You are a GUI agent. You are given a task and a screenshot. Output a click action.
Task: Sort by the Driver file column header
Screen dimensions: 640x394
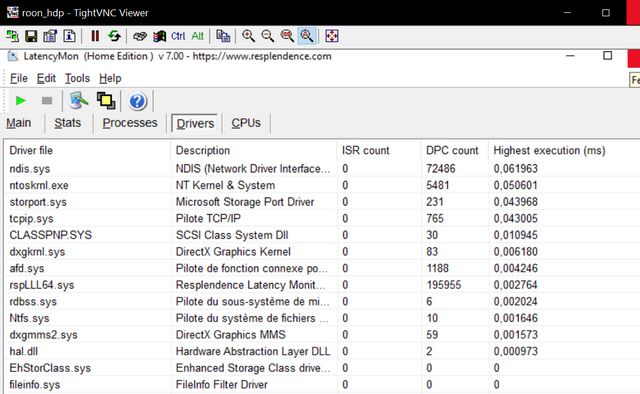click(87, 150)
